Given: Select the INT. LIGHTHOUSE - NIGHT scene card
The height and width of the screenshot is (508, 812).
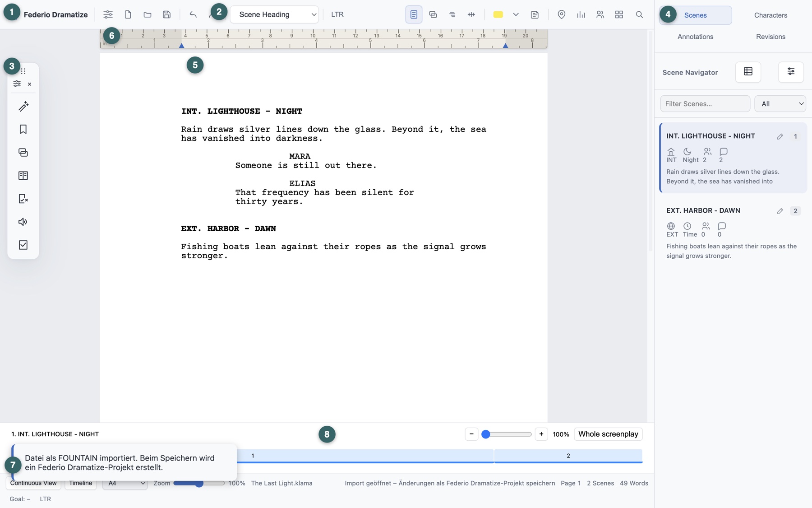Looking at the screenshot, I should (x=734, y=158).
